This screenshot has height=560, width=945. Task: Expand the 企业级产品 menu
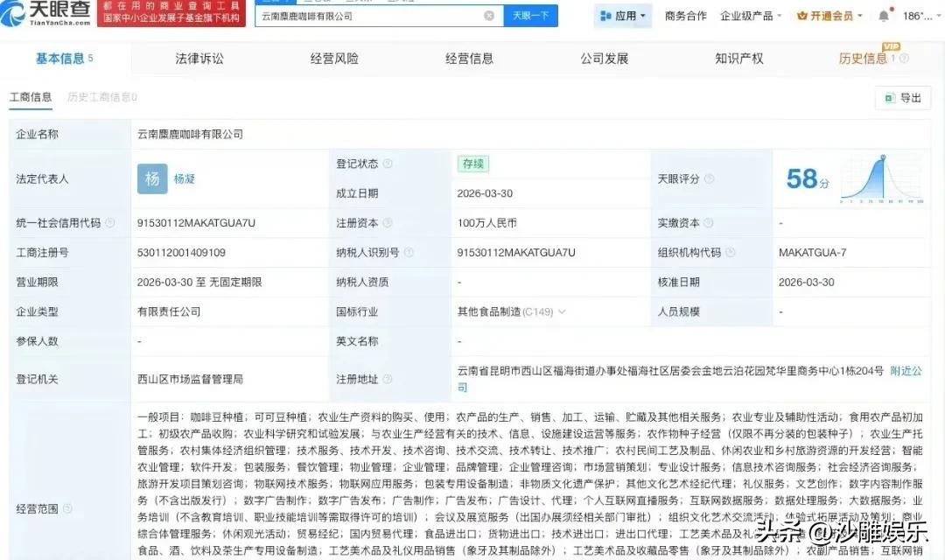pos(751,16)
